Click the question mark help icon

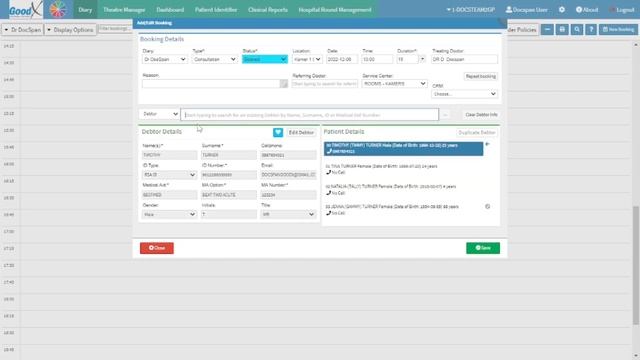click(591, 29)
